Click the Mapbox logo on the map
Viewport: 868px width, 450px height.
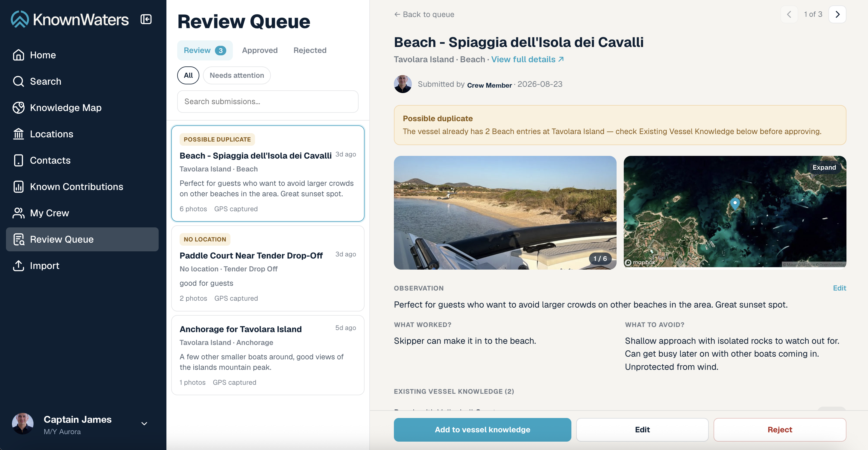pyautogui.click(x=640, y=262)
